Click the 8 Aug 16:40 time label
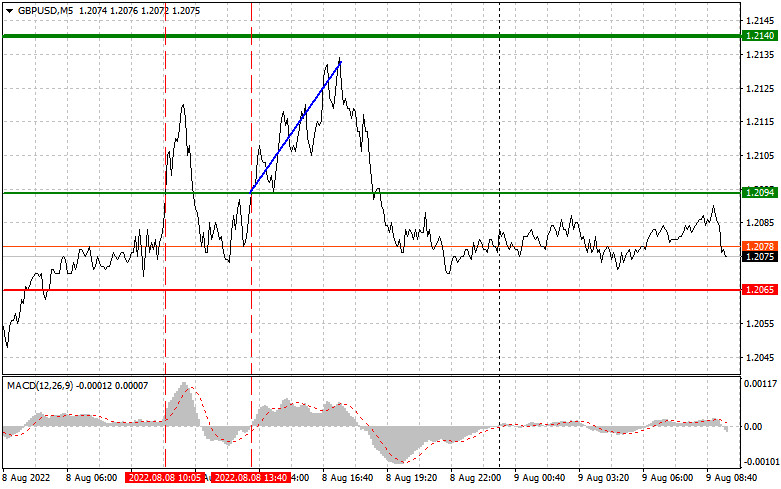 coord(348,478)
